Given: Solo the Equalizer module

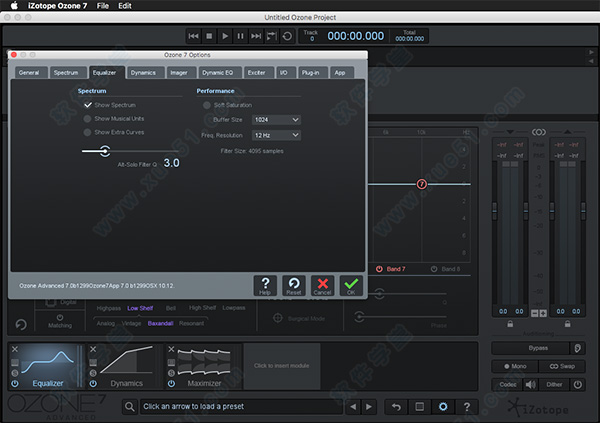Looking at the screenshot, I should 15,373.
